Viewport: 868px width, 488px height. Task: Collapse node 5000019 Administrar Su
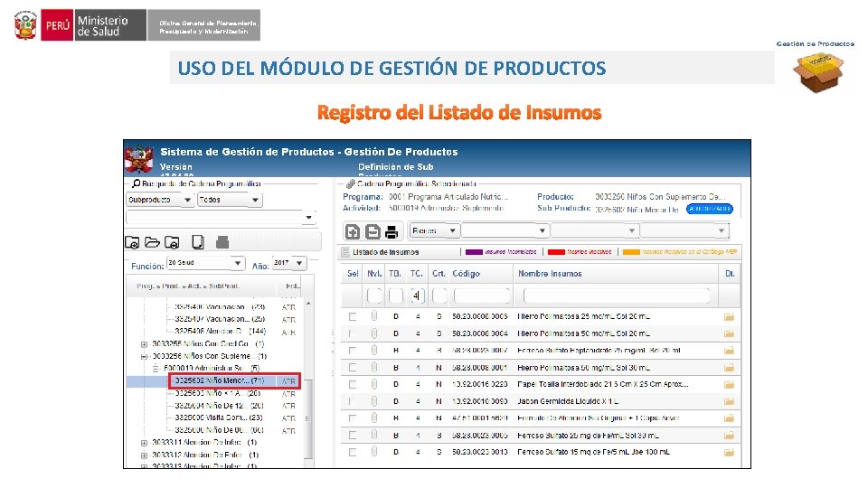(x=156, y=369)
